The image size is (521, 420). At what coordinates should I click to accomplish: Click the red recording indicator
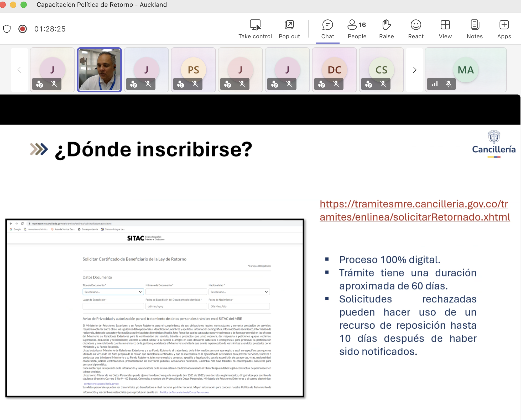[23, 29]
